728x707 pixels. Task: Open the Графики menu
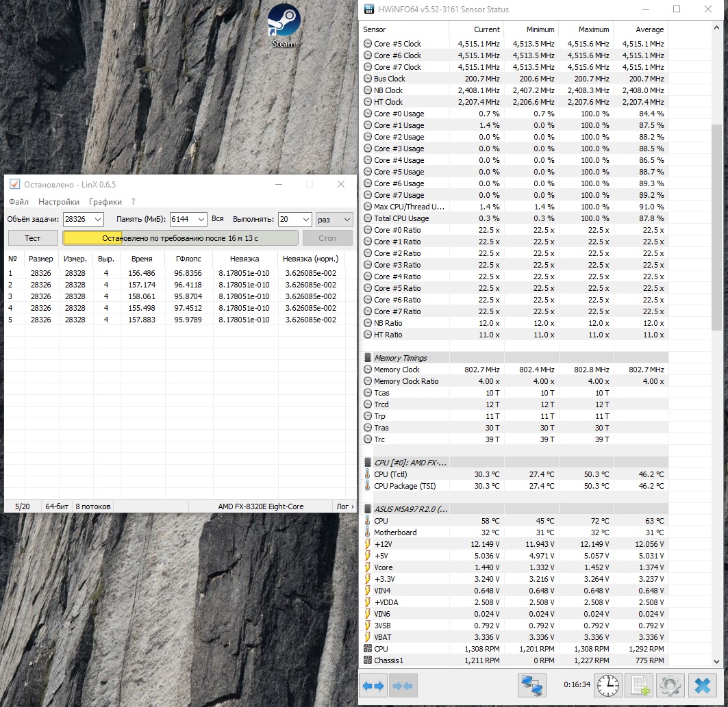[105, 202]
